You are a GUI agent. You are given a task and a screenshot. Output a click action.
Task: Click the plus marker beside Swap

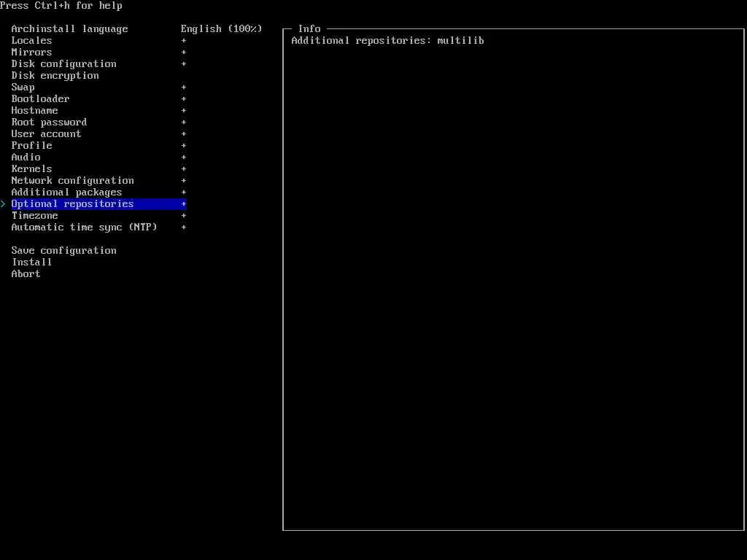(183, 87)
